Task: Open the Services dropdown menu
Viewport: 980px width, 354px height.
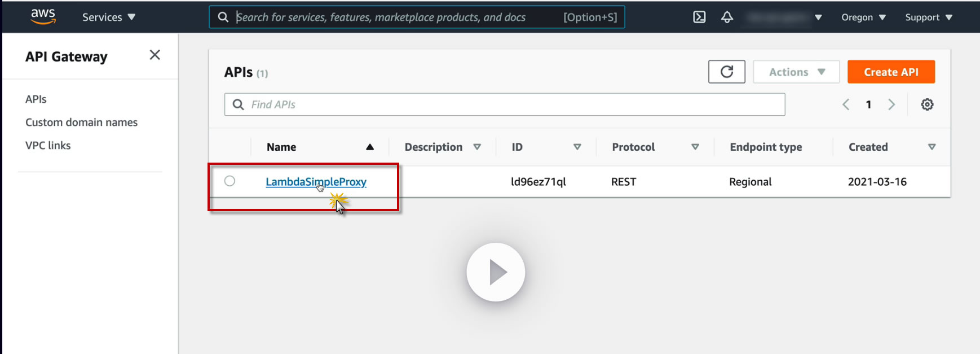Action: point(109,17)
